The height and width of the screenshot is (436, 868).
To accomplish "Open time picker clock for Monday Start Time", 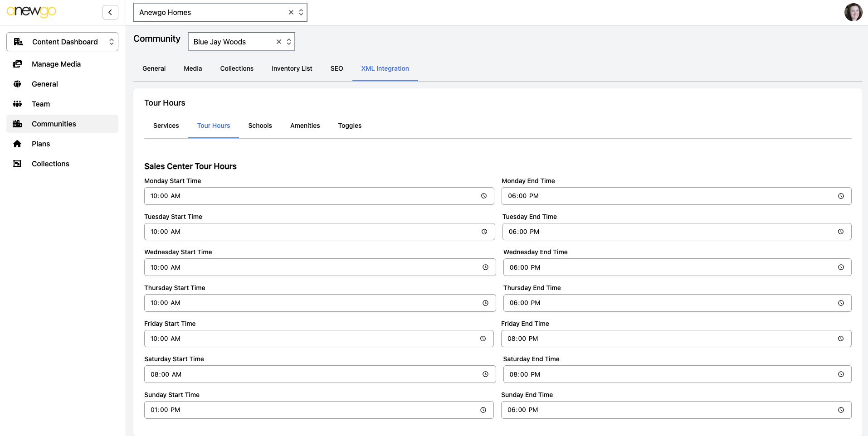I will tap(484, 196).
